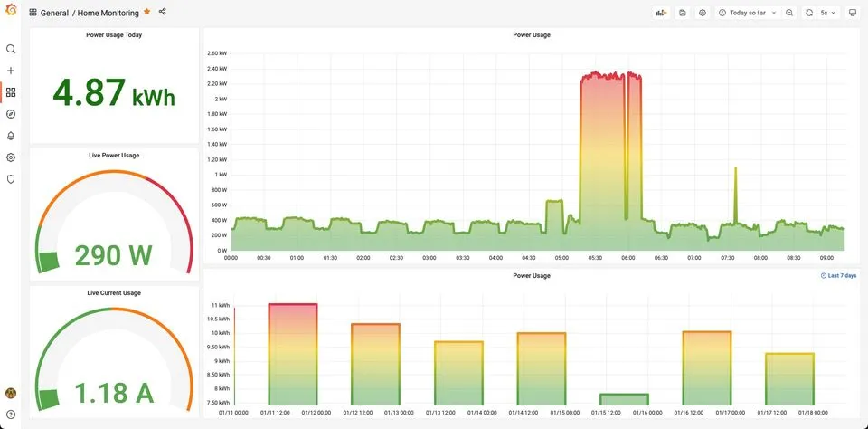Open the Explore compass icon
Viewport: 868px width, 429px height.
(x=11, y=114)
